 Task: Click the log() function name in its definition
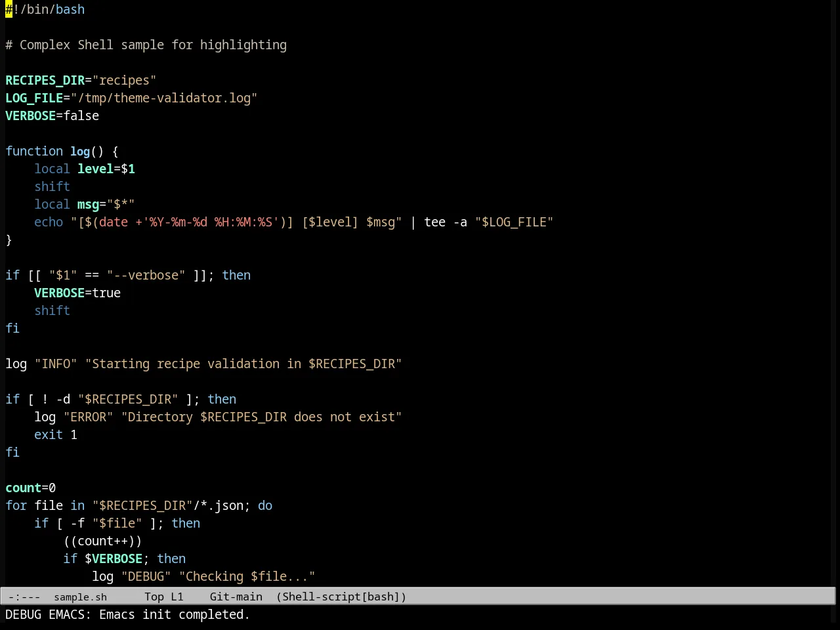80,151
